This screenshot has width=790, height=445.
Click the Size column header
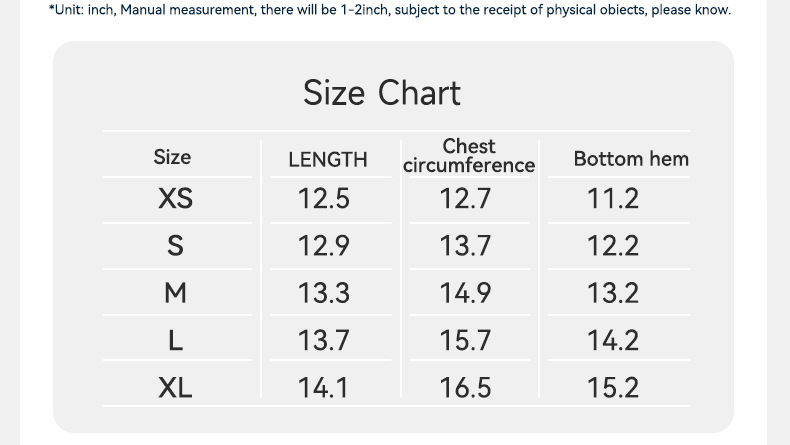(172, 157)
